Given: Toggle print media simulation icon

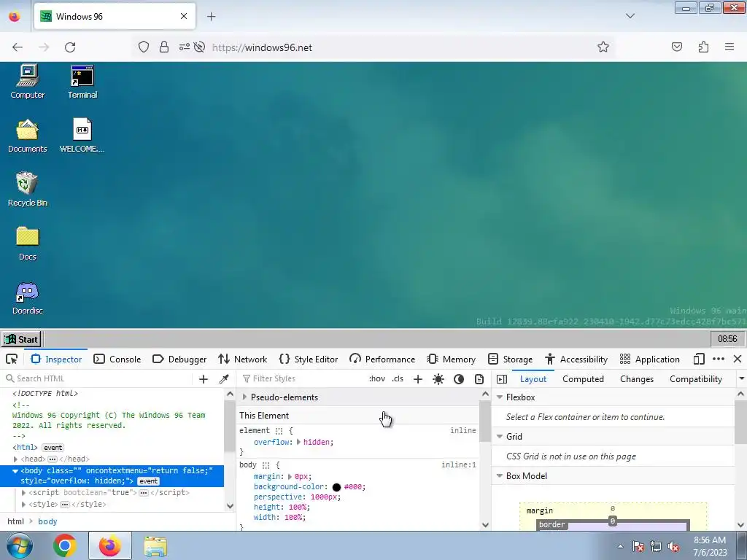Looking at the screenshot, I should coord(479,379).
